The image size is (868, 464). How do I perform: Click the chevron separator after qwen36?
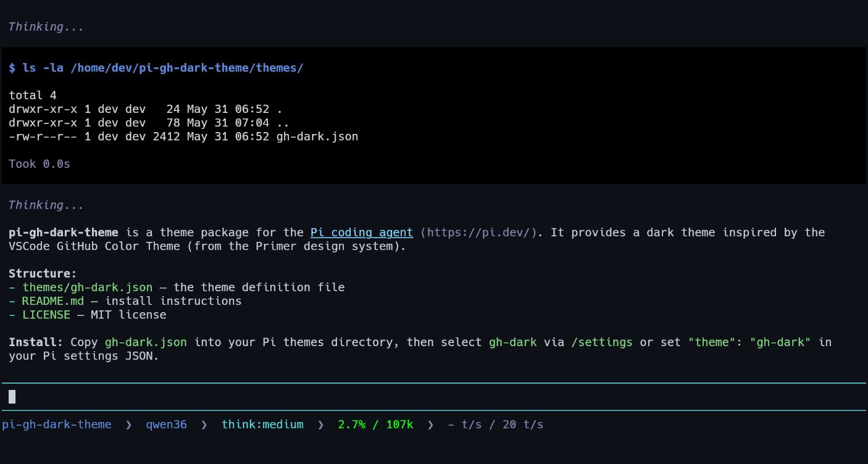204,425
